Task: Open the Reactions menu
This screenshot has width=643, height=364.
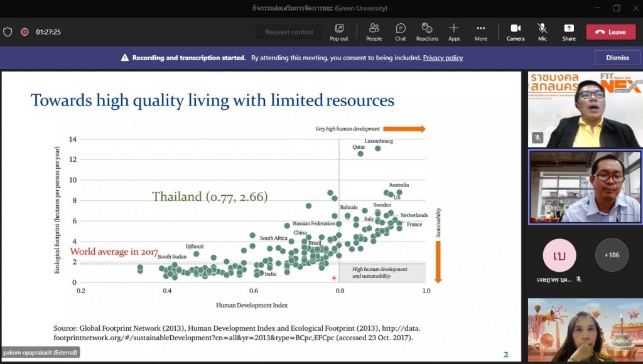Action: click(x=427, y=31)
